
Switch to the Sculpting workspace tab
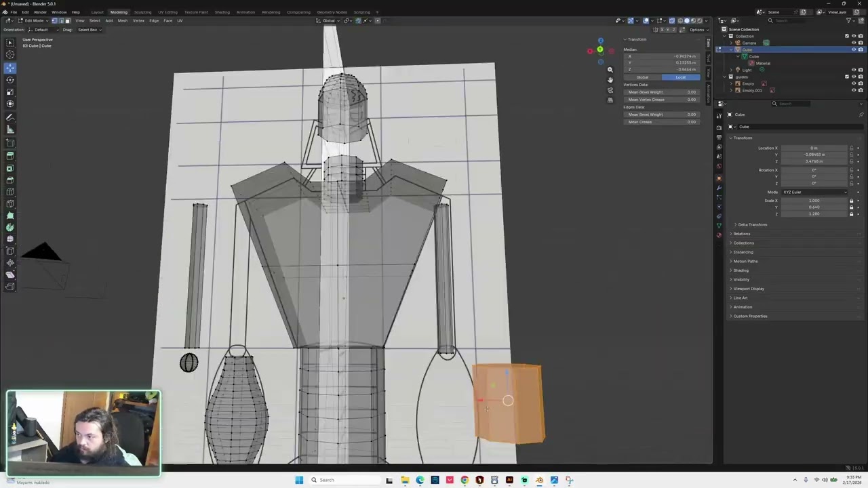pos(142,12)
